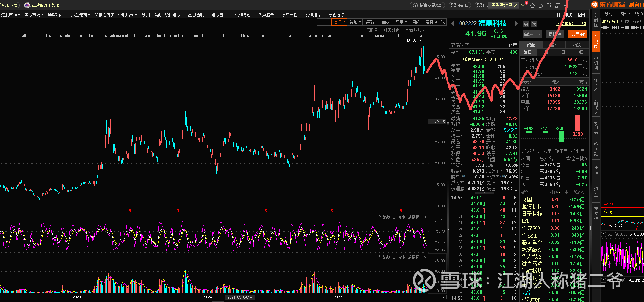Click the orange 交易 trade button

tap(578, 34)
